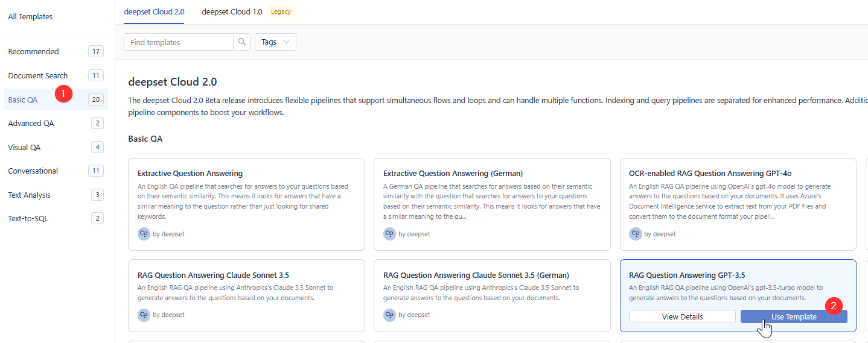The image size is (868, 343).
Task: Switch to deepset Cloud 2.0 tab
Action: click(x=154, y=11)
